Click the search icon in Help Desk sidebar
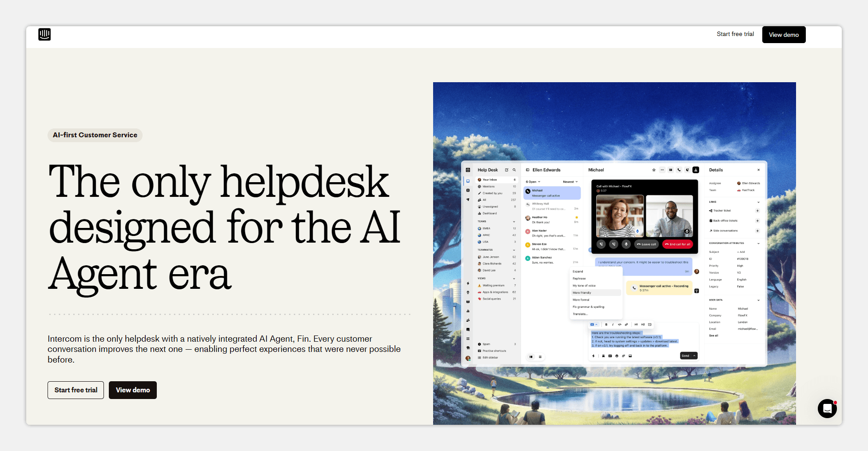Viewport: 868px width, 451px height. point(514,170)
